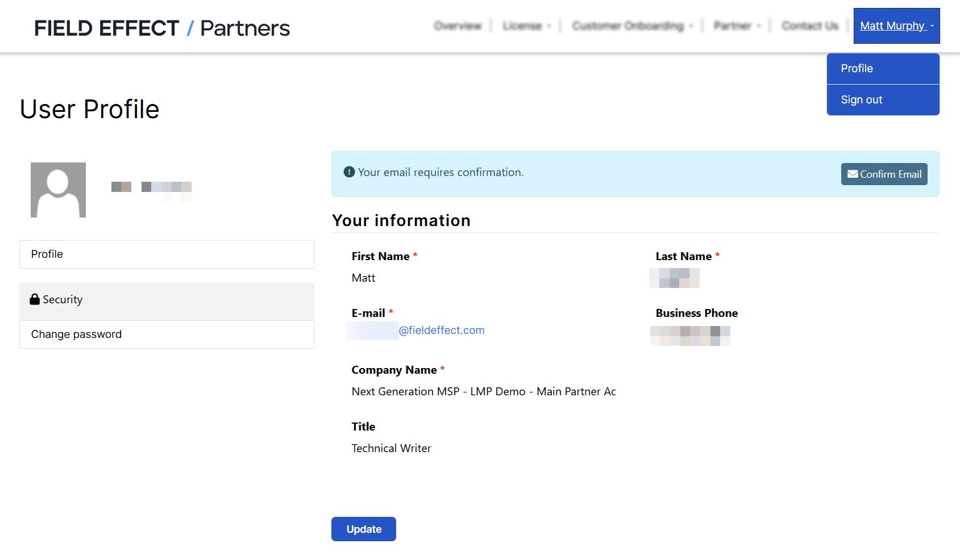960x560 pixels.
Task: Click the envelope icon on Confirm Email
Action: [853, 174]
